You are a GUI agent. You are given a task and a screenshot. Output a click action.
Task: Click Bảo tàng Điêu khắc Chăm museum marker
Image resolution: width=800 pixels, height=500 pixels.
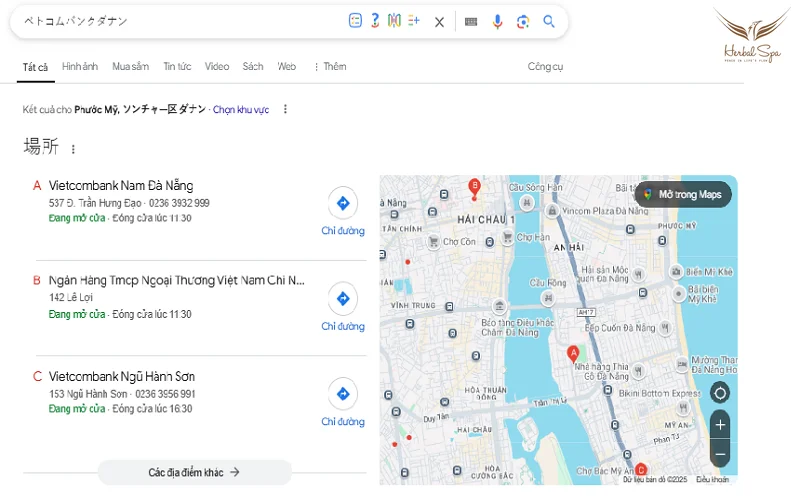[x=499, y=306]
